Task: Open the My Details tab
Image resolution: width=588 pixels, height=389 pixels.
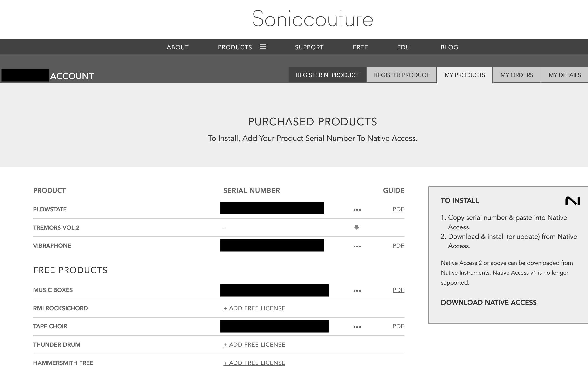Action: coord(564,75)
